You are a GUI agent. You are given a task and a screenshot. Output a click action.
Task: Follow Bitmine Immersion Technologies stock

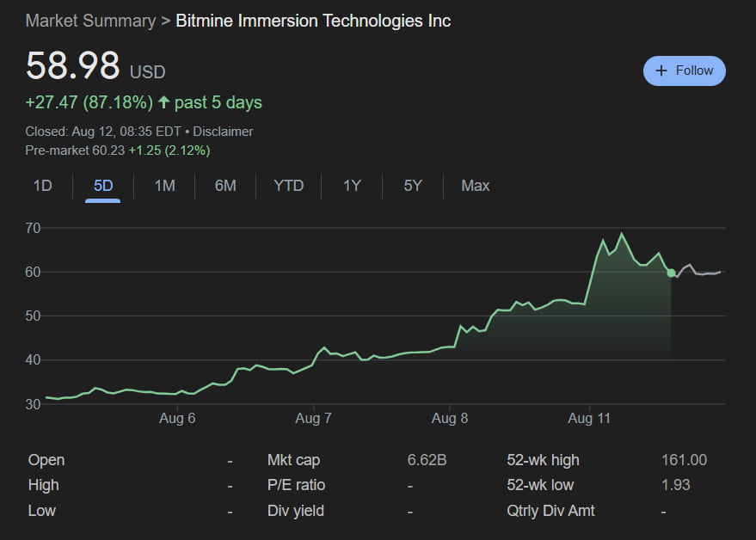point(684,71)
